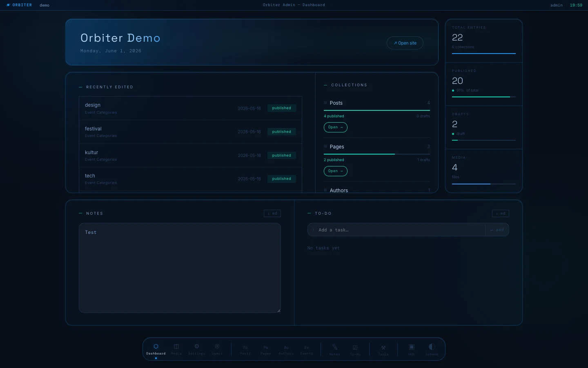Click the Pages collection progress bar
This screenshot has width=588, height=368.
(377, 154)
